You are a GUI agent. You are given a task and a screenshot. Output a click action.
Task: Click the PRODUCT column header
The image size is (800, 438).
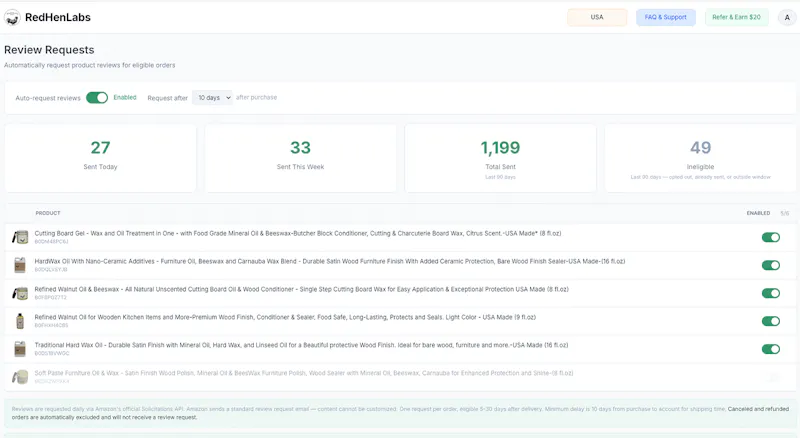[48, 213]
